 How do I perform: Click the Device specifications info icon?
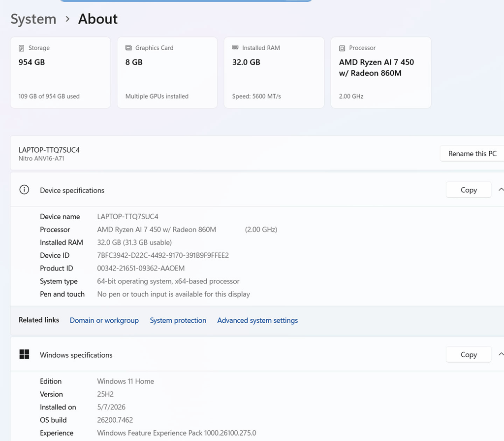[x=24, y=190]
